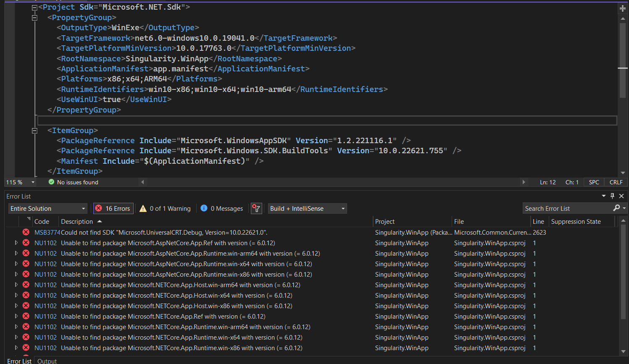Click the 'Ln: 12' status bar indicator
Viewport: 629px width, 364px height.
click(x=547, y=182)
